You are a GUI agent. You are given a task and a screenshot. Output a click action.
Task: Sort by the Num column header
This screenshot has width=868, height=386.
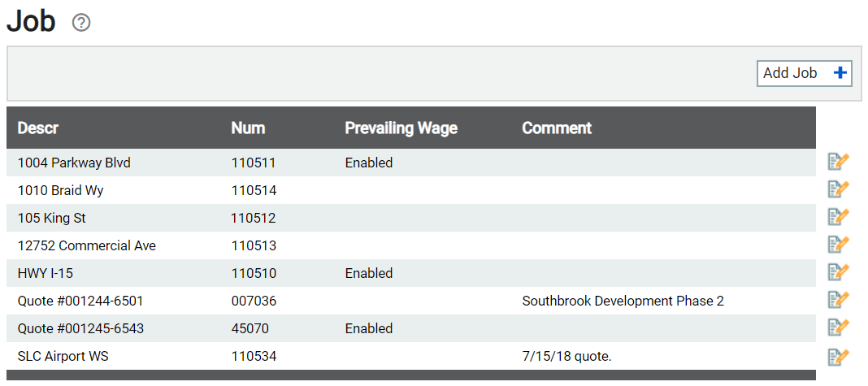coord(248,128)
